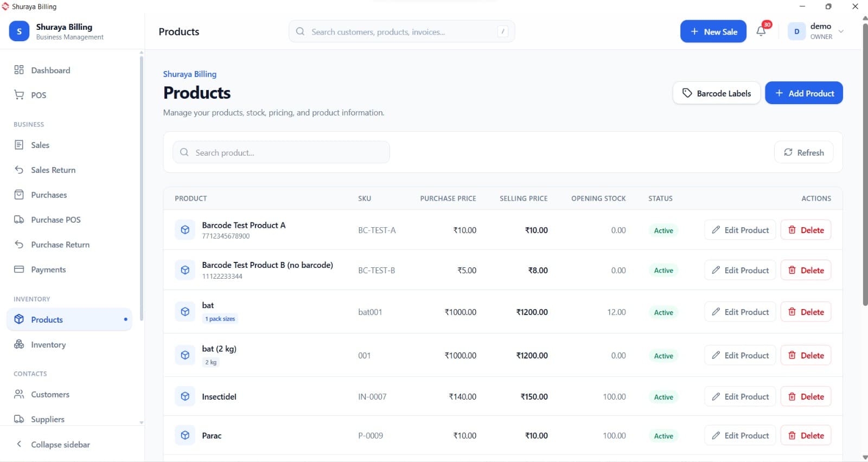Go to POS in the sidebar
This screenshot has width=868, height=462.
(70, 95)
